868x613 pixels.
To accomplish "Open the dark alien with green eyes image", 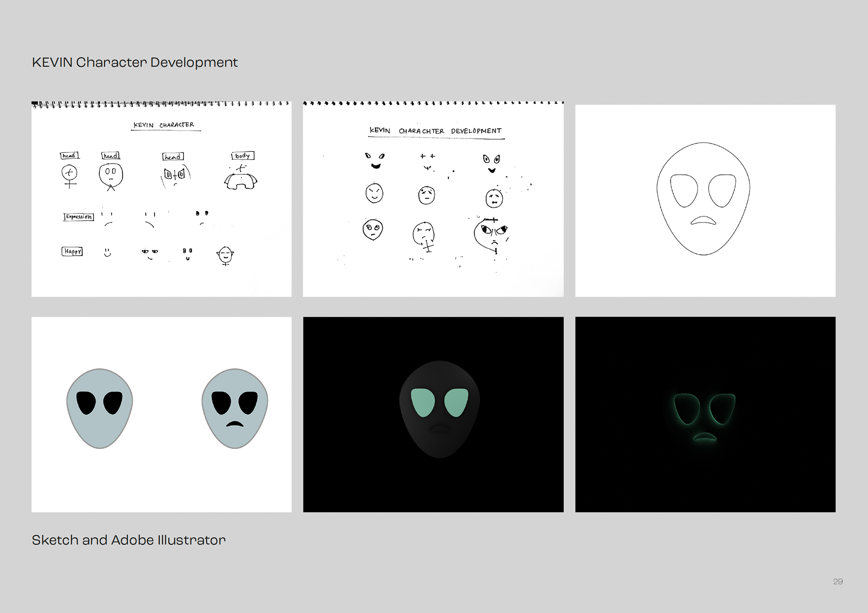I will click(433, 414).
